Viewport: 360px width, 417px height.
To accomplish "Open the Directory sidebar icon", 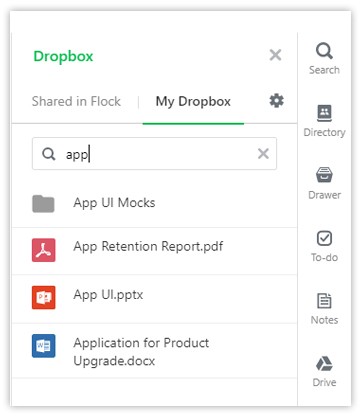I will pos(324,120).
